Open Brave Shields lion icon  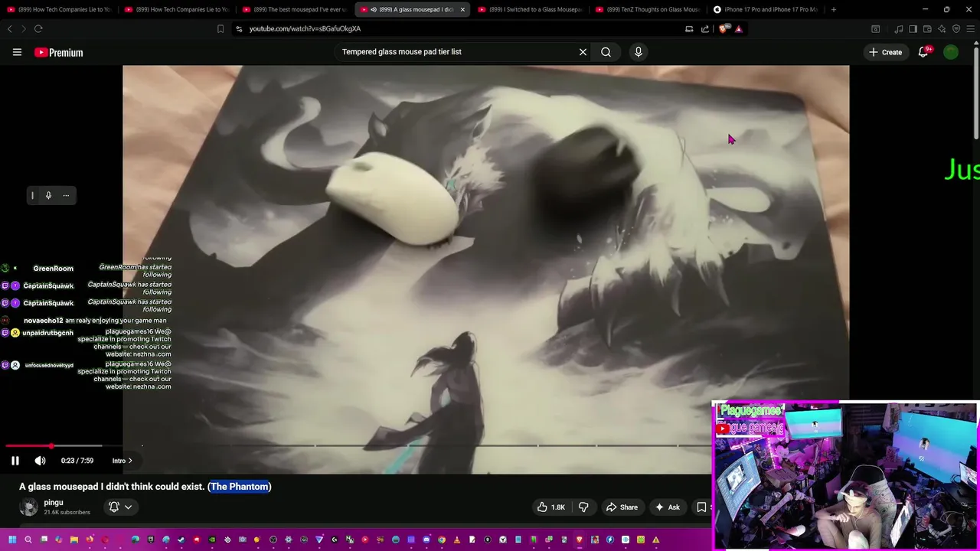click(x=723, y=29)
